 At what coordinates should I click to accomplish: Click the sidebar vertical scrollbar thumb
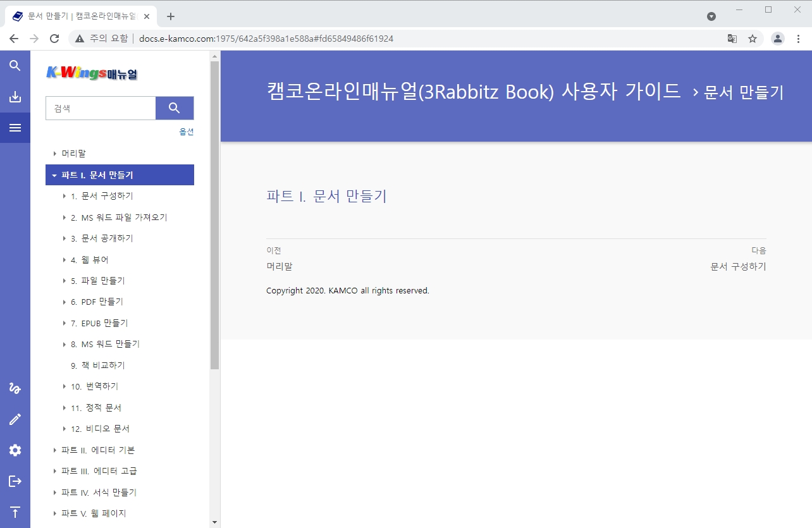[215, 215]
